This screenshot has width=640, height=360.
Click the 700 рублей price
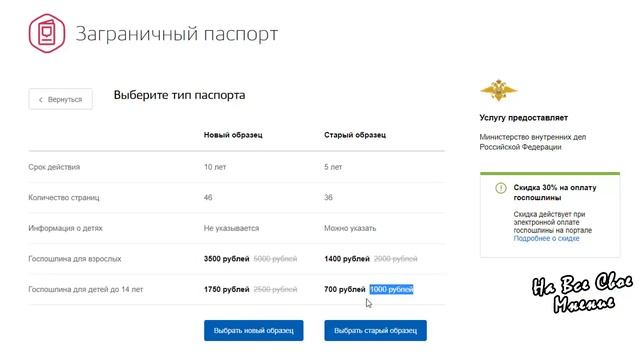[x=344, y=289]
